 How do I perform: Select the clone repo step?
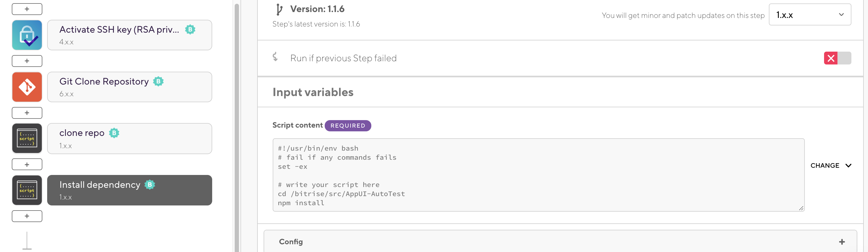pos(129,138)
